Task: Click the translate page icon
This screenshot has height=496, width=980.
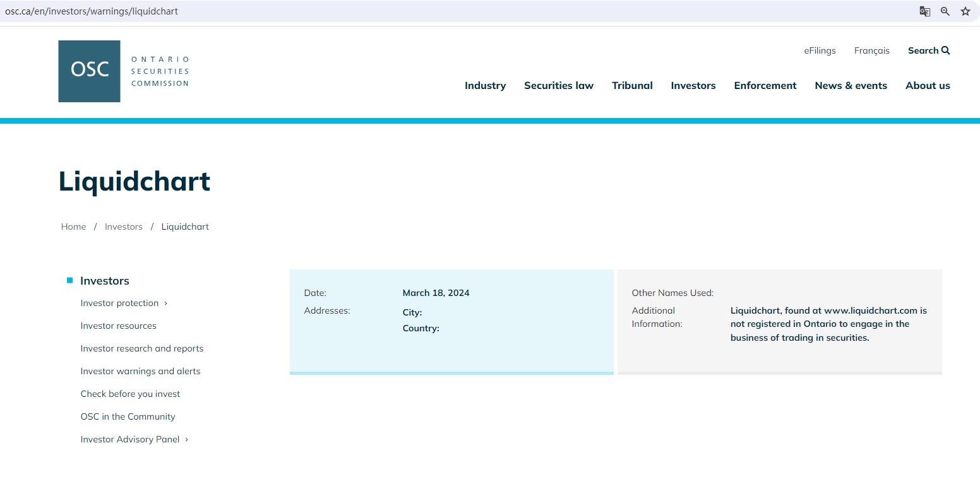Action: click(x=924, y=11)
